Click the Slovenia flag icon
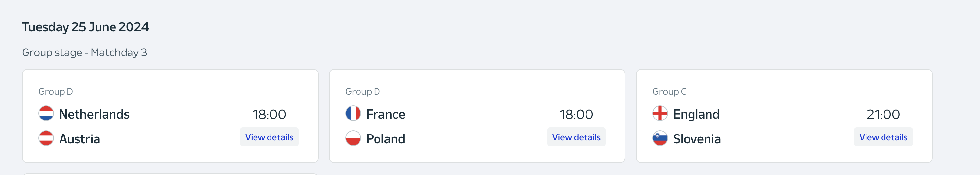980x175 pixels. click(660, 138)
